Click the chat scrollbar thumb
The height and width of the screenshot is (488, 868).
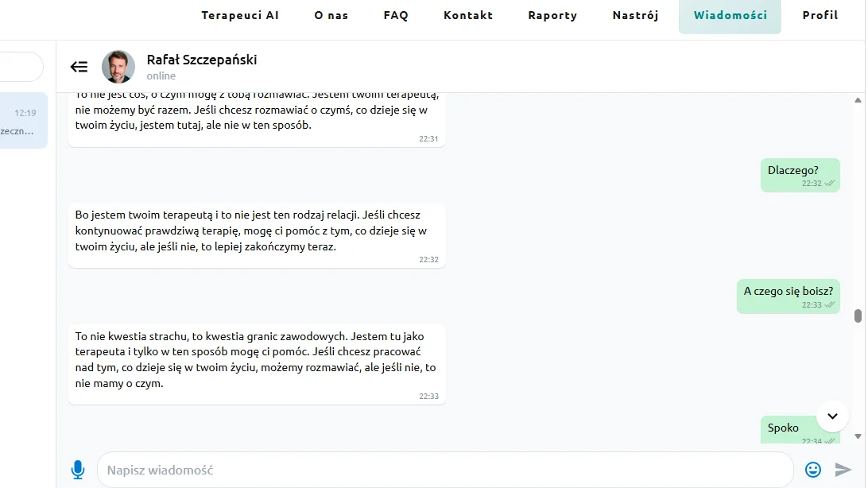click(858, 316)
